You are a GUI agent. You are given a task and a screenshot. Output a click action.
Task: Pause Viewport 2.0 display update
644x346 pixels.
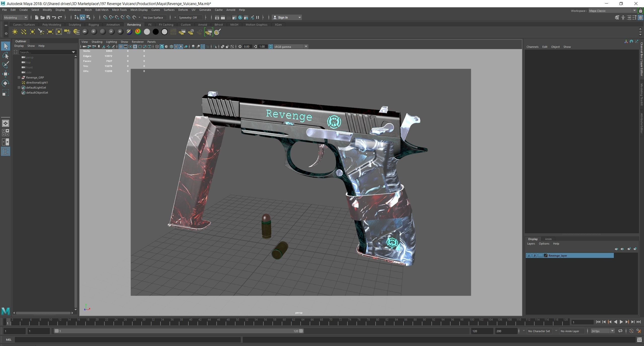point(257,17)
